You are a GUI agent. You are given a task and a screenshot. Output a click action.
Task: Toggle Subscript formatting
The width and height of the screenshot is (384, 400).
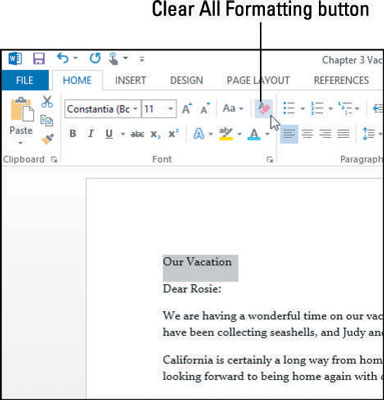[x=155, y=134]
